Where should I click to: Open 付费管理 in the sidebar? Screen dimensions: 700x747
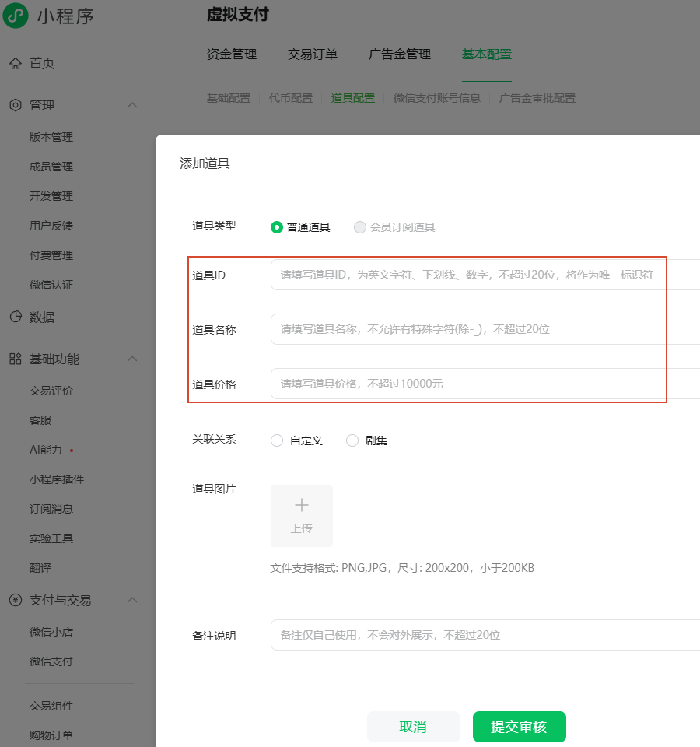(x=51, y=255)
